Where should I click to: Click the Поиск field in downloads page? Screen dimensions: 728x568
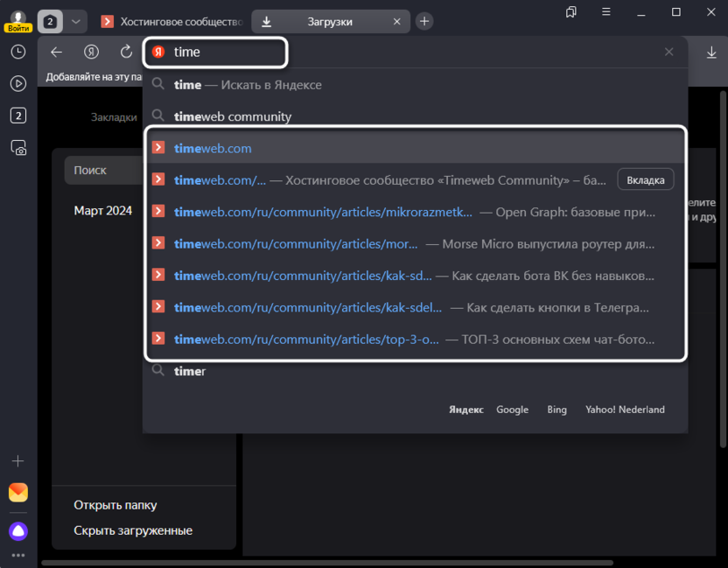(x=104, y=171)
